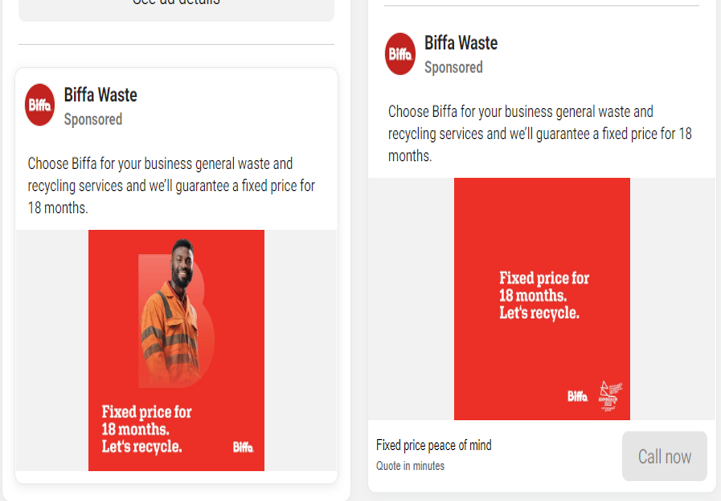Viewport: 721px width, 501px height.
Task: Click the award badge in right ad image
Action: [x=608, y=394]
